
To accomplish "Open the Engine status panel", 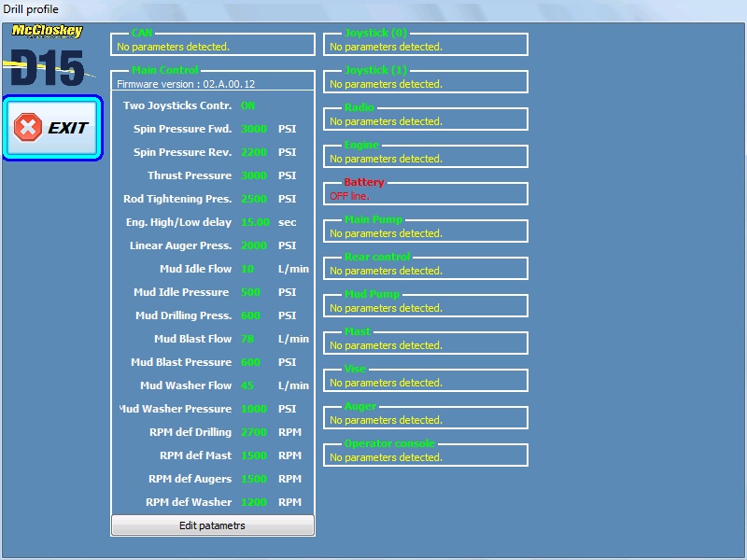I will 425,157.
